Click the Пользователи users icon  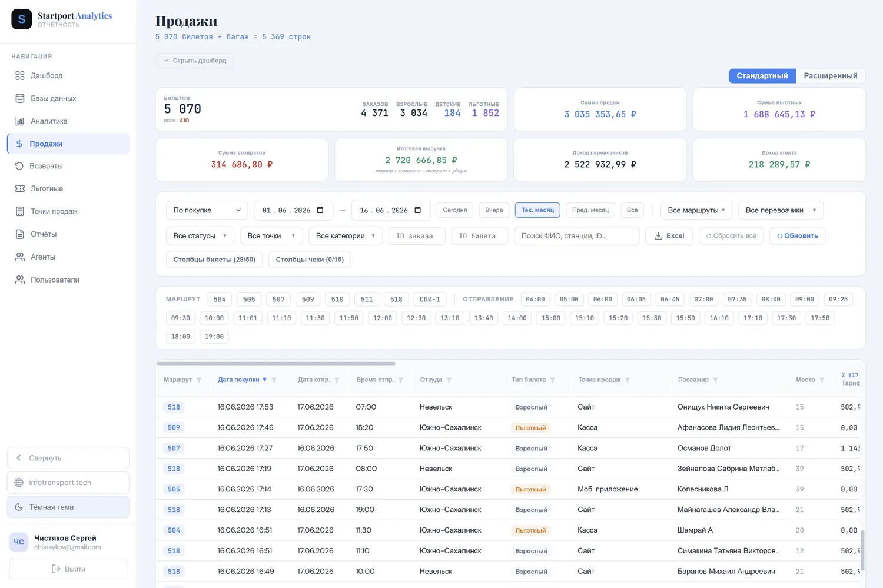click(20, 280)
